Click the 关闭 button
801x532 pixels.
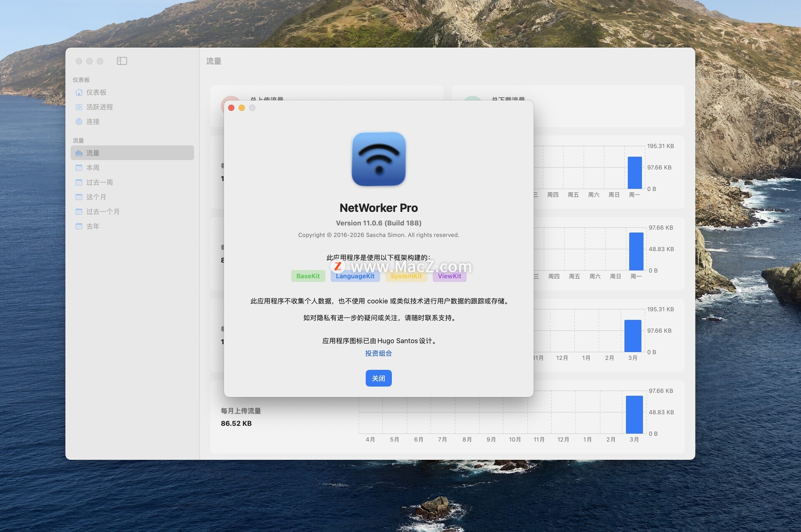click(378, 378)
